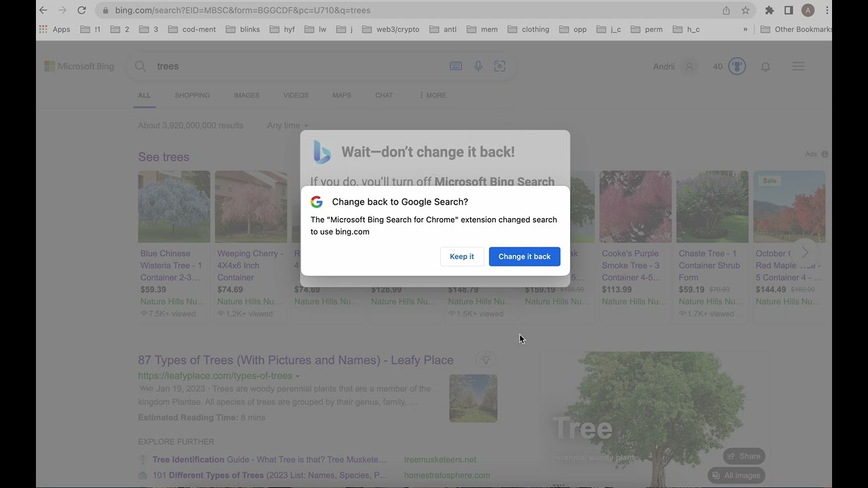Click October Glory Red Maple product image

[x=789, y=207]
